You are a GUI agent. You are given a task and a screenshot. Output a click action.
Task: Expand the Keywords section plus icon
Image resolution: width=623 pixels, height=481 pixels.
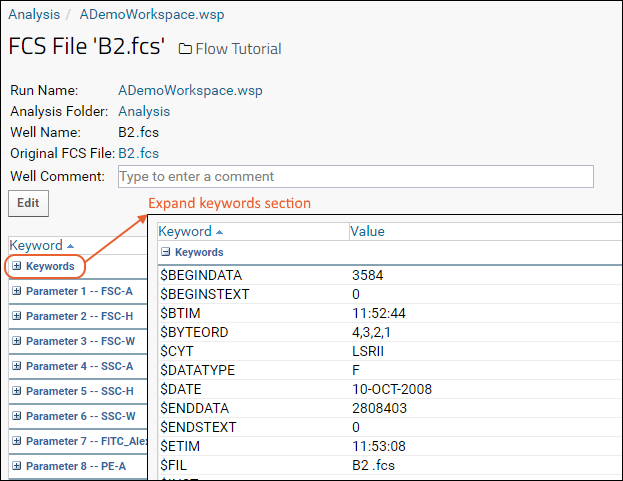coord(16,266)
